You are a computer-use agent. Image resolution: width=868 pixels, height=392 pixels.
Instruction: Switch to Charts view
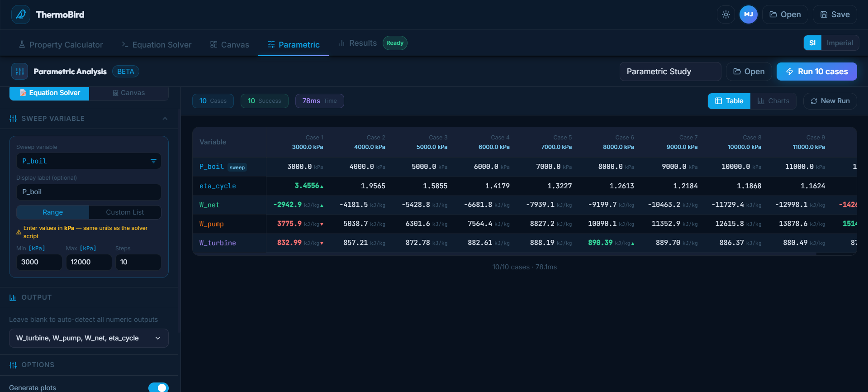pos(773,101)
